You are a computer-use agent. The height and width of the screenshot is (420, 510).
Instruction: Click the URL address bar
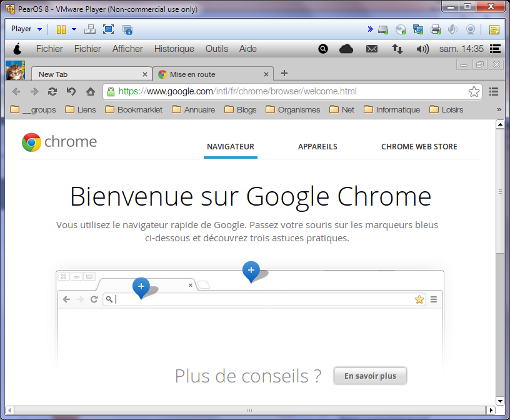(x=291, y=91)
